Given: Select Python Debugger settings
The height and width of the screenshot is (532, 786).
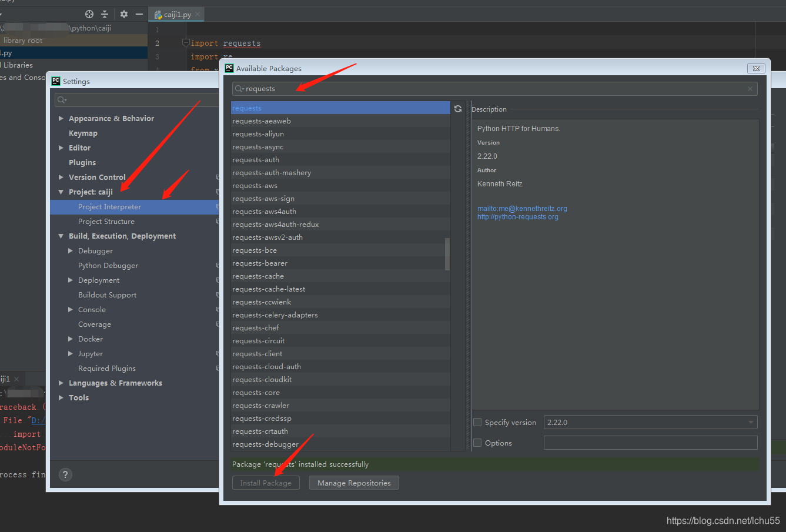Looking at the screenshot, I should coord(108,266).
